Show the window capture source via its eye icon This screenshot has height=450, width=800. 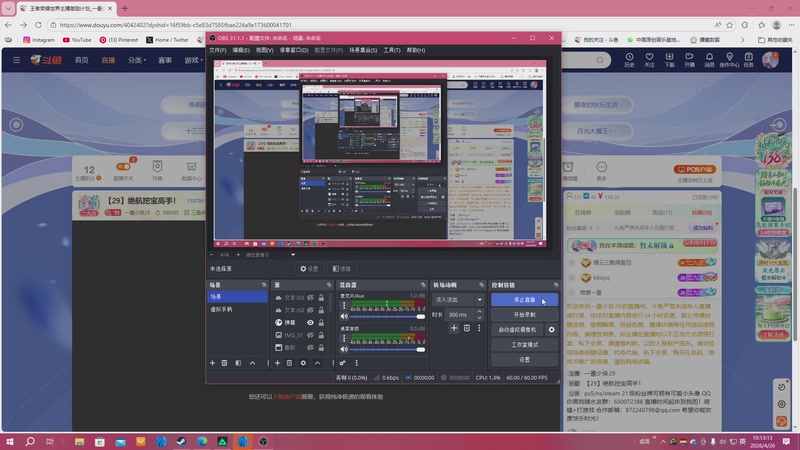tap(310, 347)
